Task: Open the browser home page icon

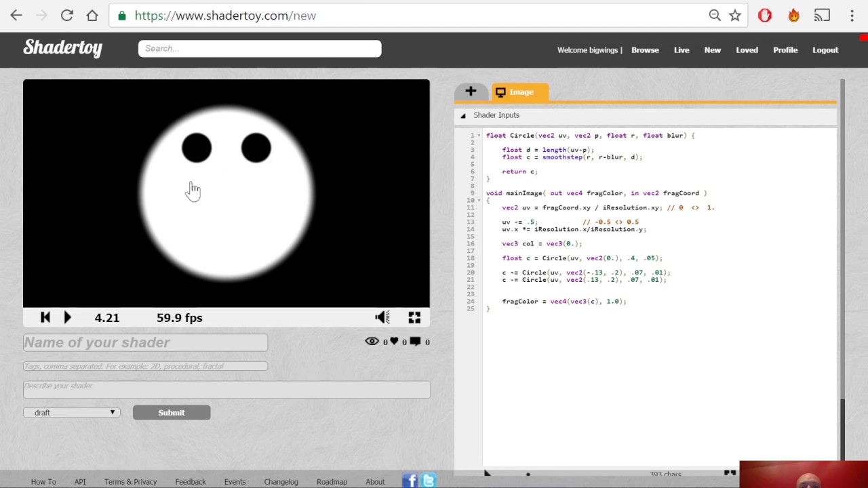Action: (92, 16)
